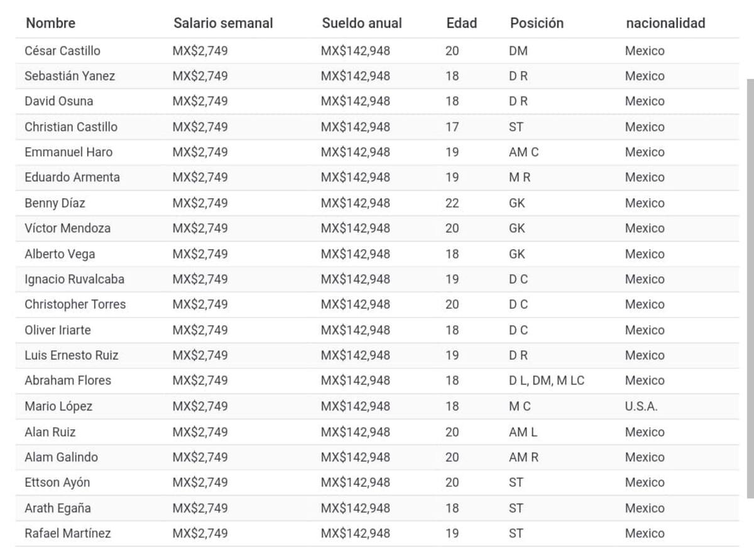Open the Christian Castillo row

[x=70, y=127]
